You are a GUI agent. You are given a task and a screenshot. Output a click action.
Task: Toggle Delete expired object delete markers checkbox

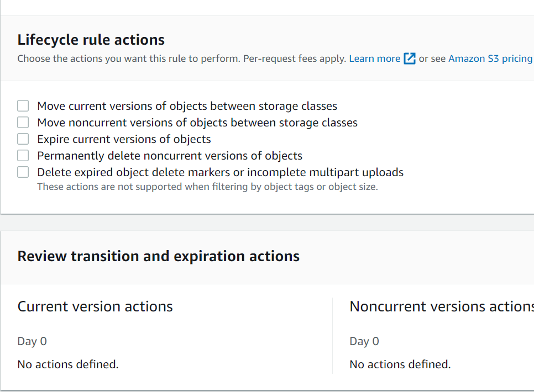23,172
